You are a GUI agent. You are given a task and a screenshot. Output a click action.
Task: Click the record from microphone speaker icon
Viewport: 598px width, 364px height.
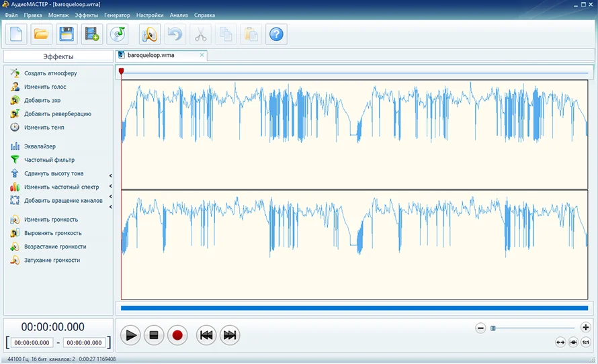click(x=150, y=34)
